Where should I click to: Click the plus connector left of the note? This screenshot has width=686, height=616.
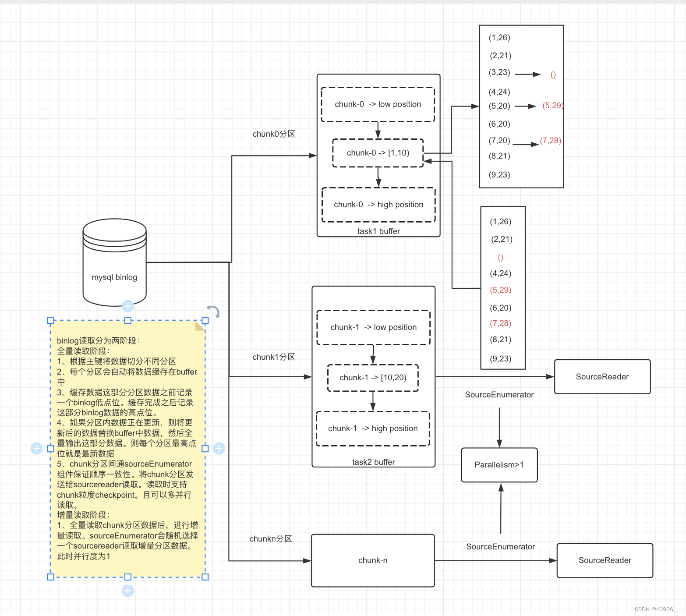37,448
